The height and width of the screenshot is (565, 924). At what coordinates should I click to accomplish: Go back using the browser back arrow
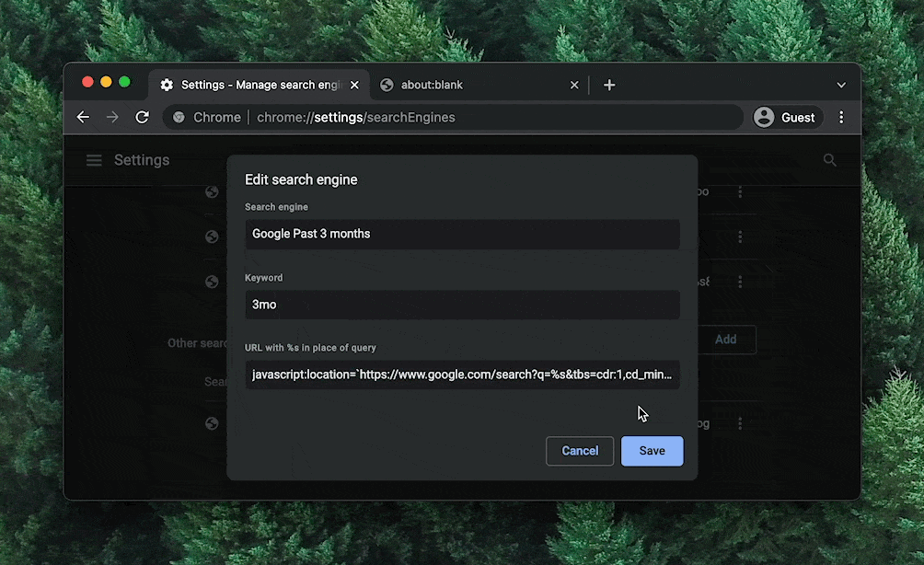(x=83, y=117)
